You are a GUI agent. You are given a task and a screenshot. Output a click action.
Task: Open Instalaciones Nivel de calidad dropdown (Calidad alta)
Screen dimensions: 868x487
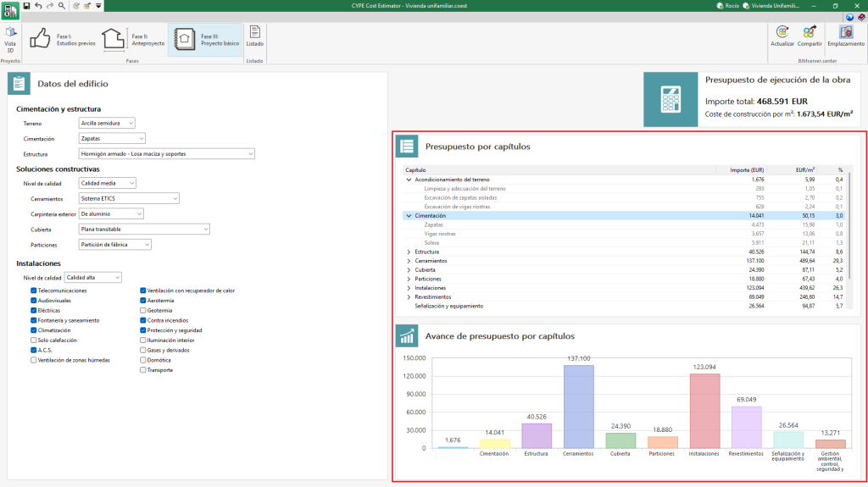point(93,277)
